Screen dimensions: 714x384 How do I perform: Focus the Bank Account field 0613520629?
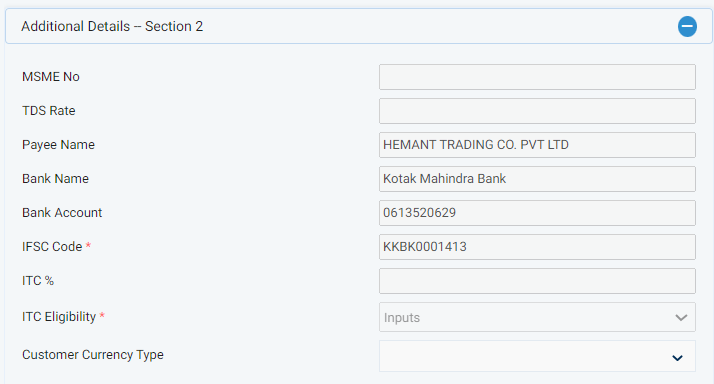click(537, 213)
